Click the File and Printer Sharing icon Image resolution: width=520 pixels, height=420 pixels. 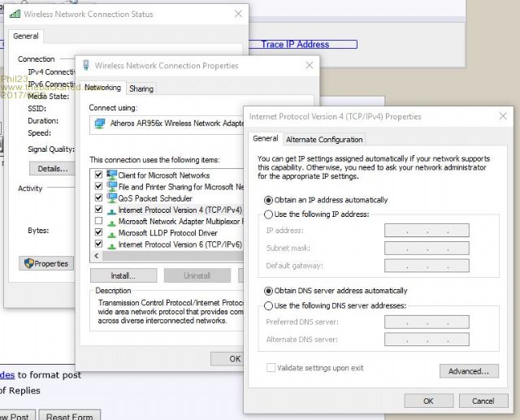(111, 187)
